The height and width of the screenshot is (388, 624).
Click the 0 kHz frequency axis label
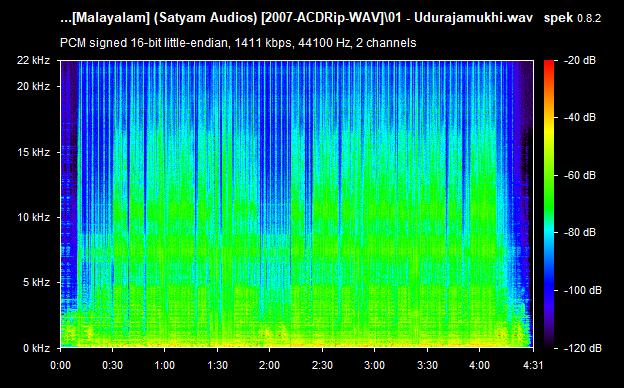36,348
